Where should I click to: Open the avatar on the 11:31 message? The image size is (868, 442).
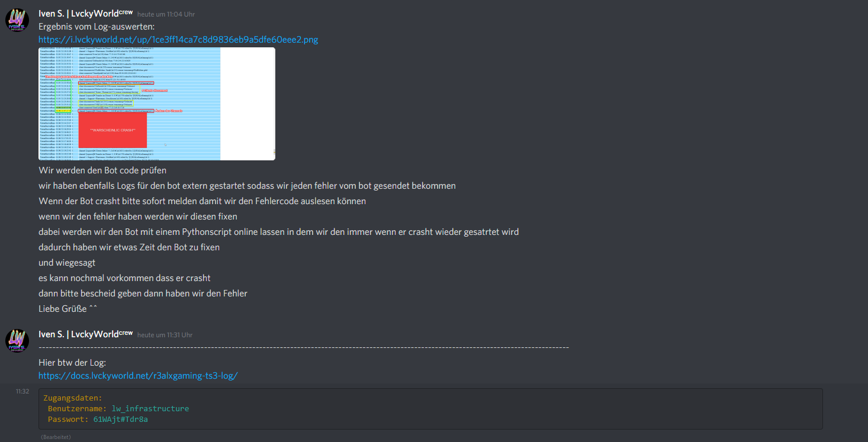tap(17, 341)
